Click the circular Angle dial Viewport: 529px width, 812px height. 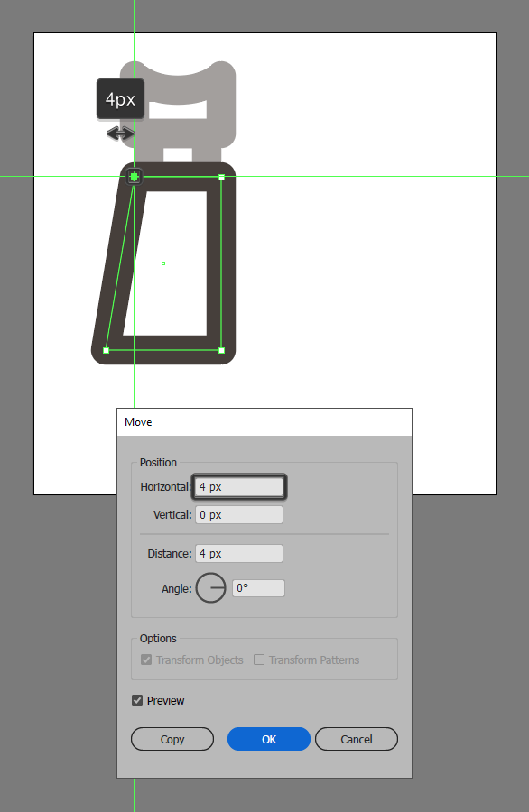(211, 587)
